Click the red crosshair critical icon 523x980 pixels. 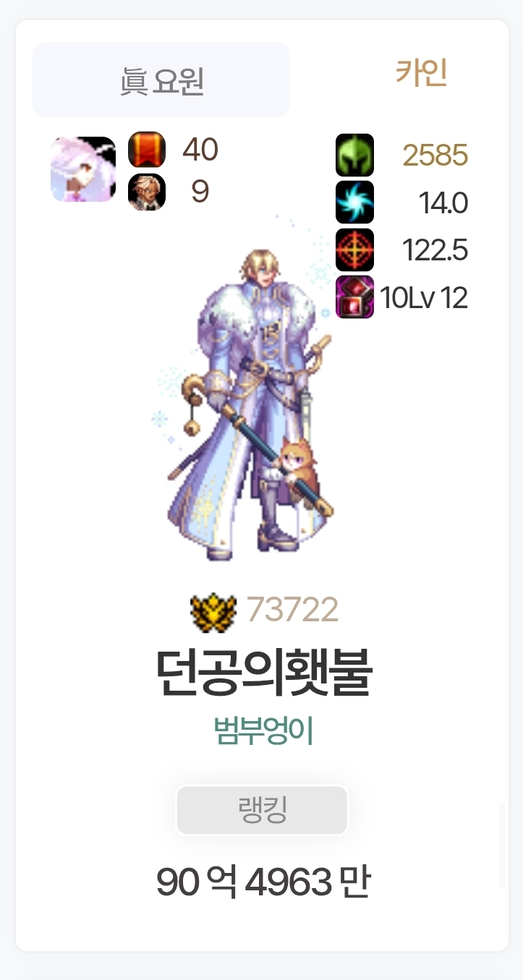point(354,250)
